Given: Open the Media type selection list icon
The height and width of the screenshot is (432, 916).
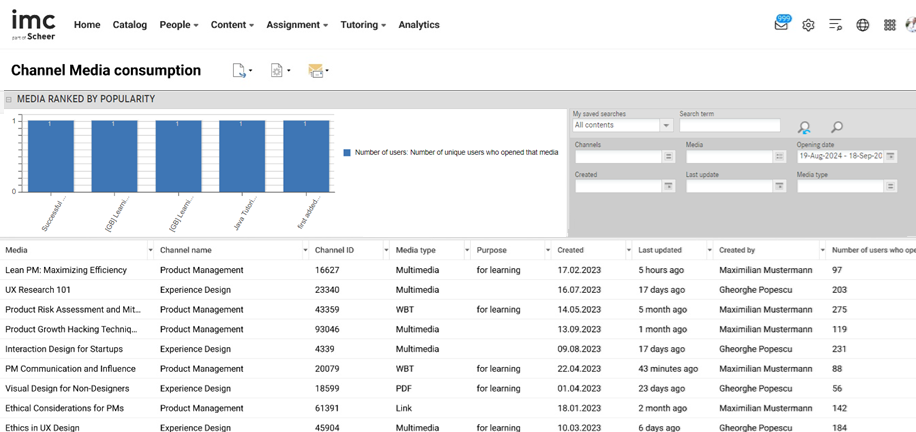Looking at the screenshot, I should (x=890, y=186).
